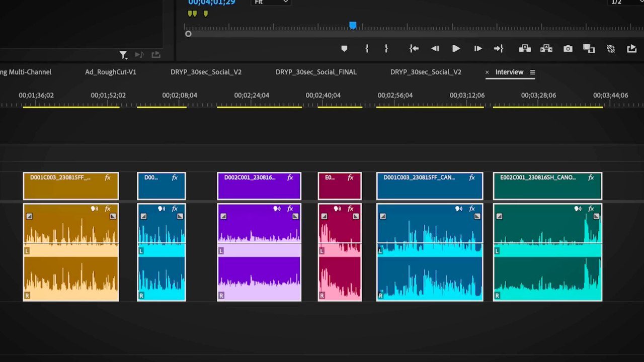Jump to the In point
644x362 pixels.
pyautogui.click(x=414, y=49)
